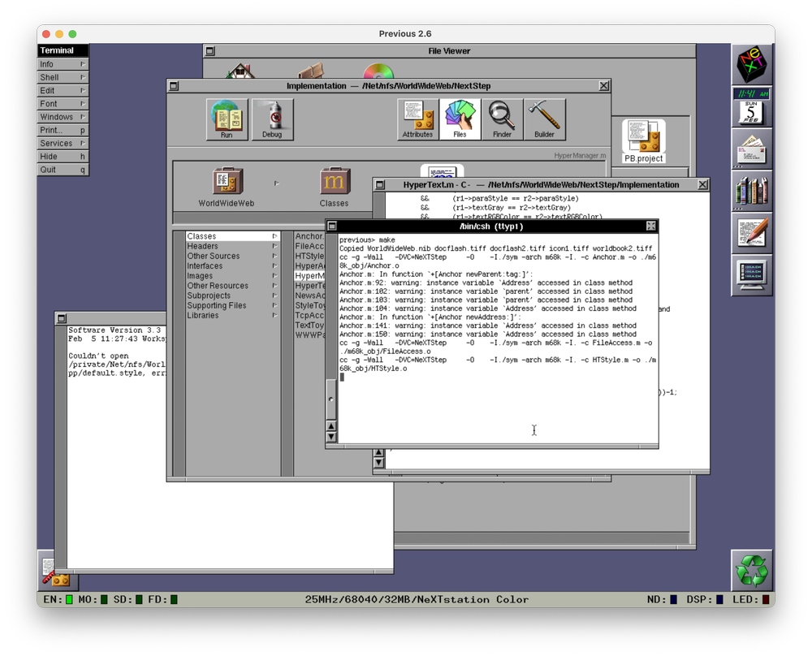Click terminal scrollbar knob
The height and width of the screenshot is (656, 812).
(331, 399)
